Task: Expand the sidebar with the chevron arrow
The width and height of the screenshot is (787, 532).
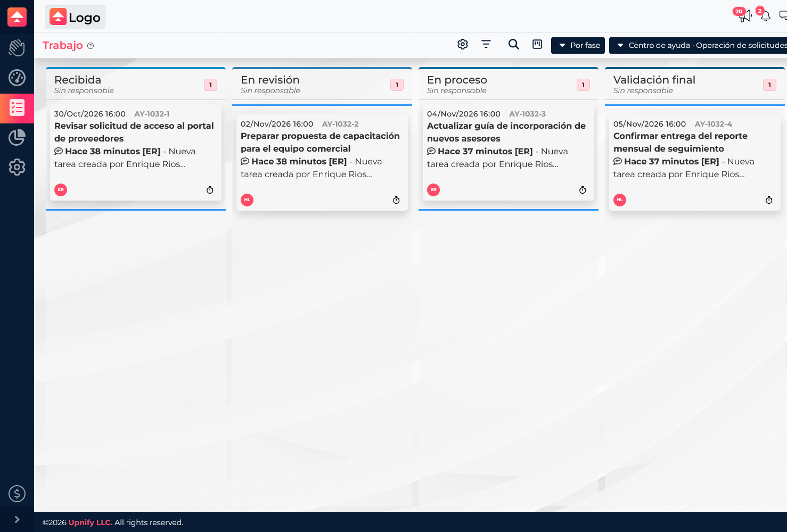Action: click(17, 519)
